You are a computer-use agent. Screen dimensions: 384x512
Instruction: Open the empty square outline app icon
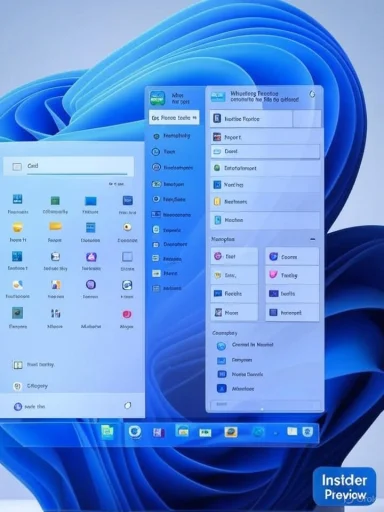click(x=127, y=257)
